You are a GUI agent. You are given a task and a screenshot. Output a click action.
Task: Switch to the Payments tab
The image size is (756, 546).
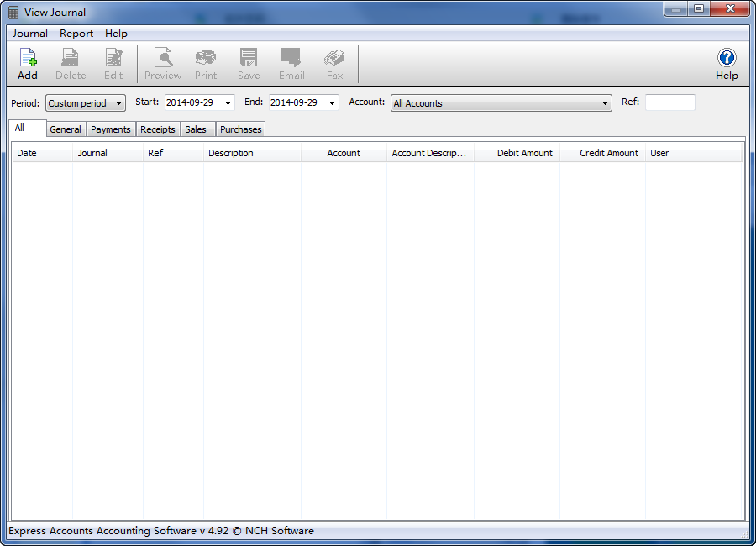(x=110, y=129)
